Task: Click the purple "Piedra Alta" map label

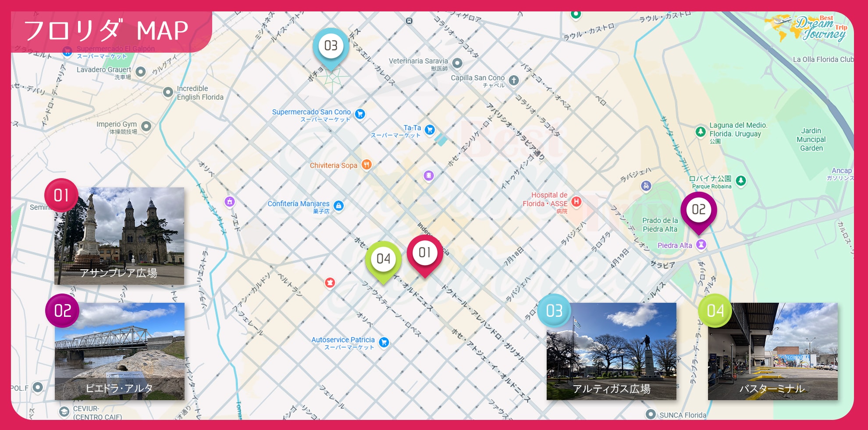Action: [675, 245]
